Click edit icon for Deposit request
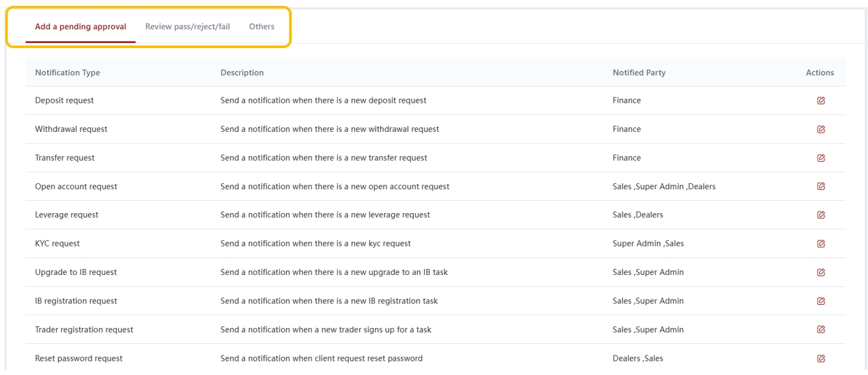 [821, 101]
